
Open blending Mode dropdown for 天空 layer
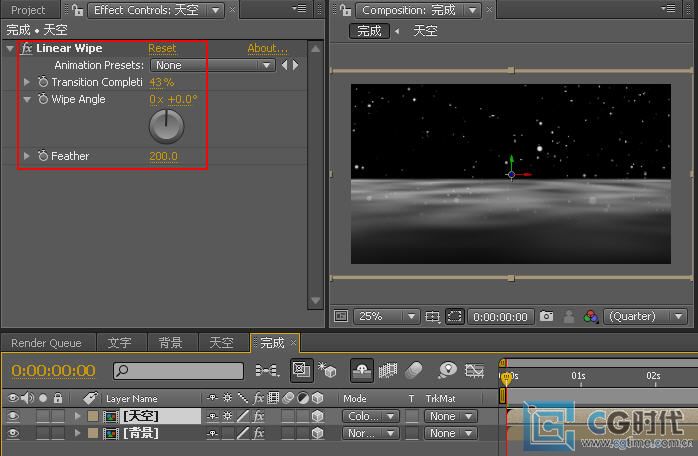tap(371, 416)
